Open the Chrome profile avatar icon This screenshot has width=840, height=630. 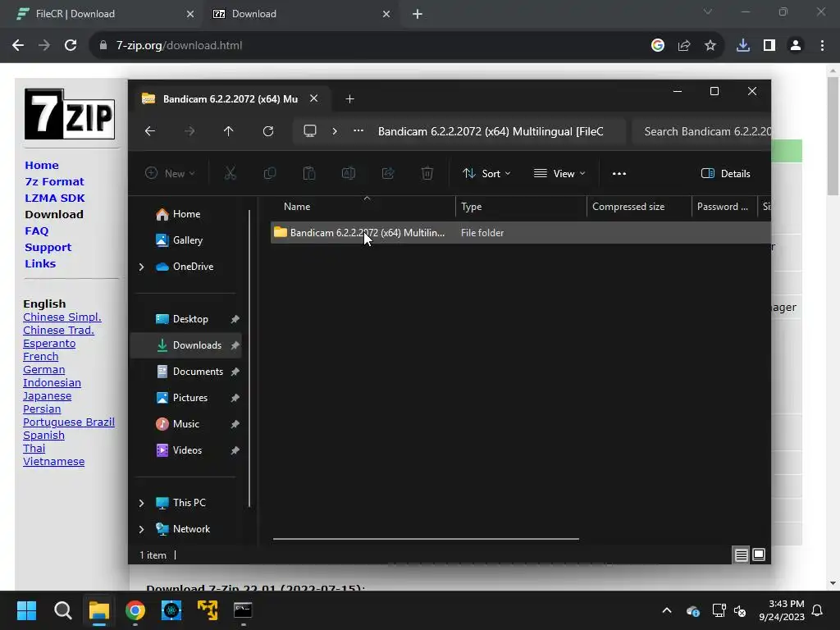coord(796,46)
